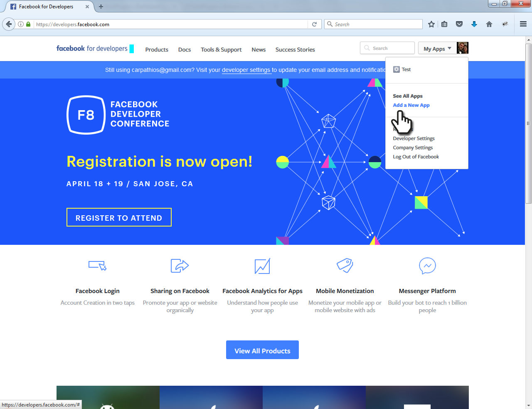Open the Products nav menu

157,49
